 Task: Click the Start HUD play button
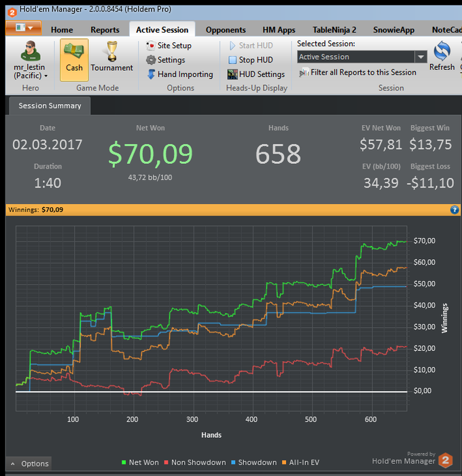251,46
